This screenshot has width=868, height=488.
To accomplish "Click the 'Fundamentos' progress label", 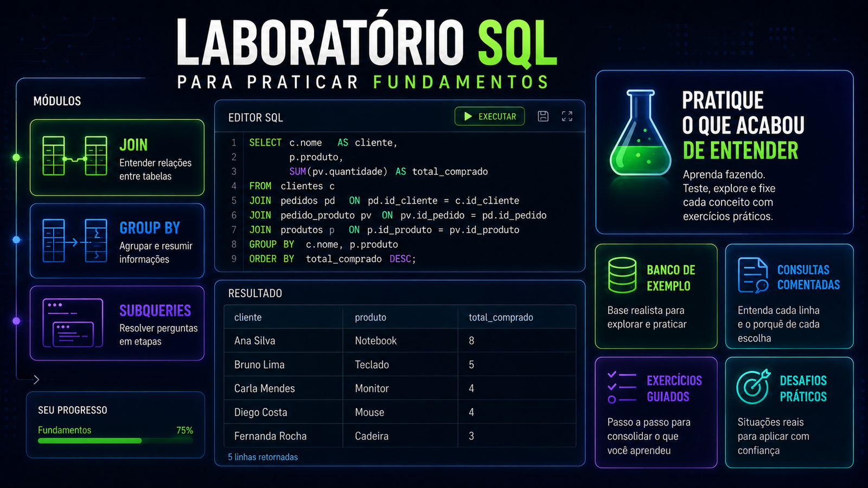I will pyautogui.click(x=65, y=430).
